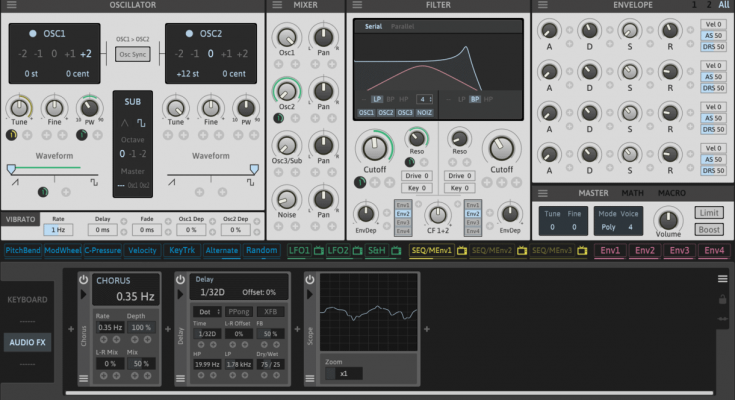
Task: Click the Vibrato Rate 1 Hz field
Action: point(58,230)
